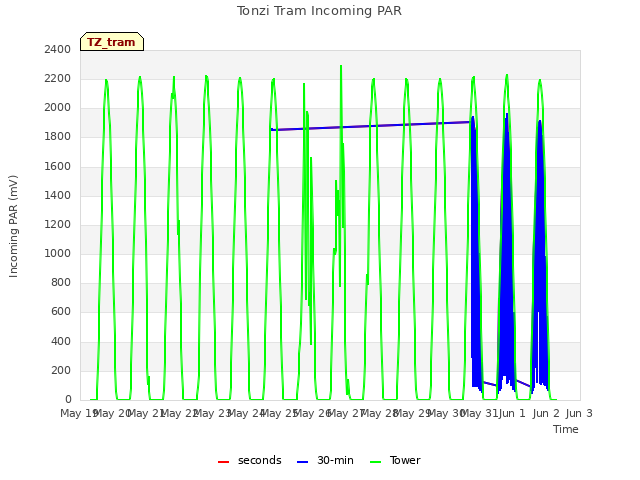Screen dimensions: 640x480
Task: Click the y-axis tick value 2400
Action: 58,49
